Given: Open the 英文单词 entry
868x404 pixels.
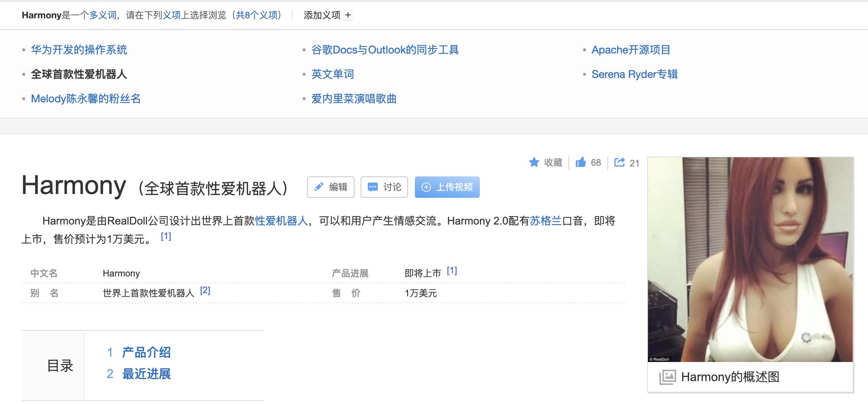Looking at the screenshot, I should 333,74.
